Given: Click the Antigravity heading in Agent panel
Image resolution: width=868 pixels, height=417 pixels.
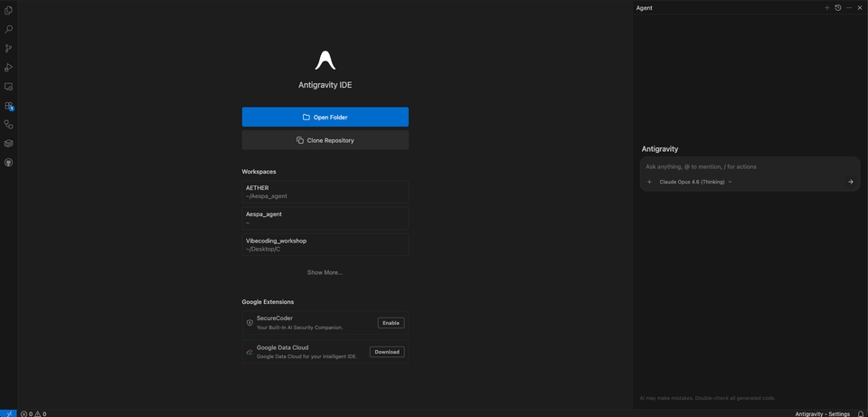Looking at the screenshot, I should (660, 149).
